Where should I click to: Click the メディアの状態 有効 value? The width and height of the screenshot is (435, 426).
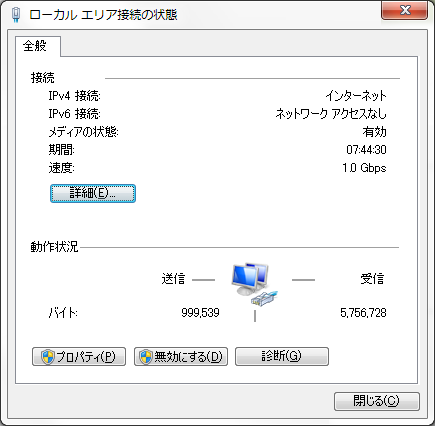click(x=374, y=132)
